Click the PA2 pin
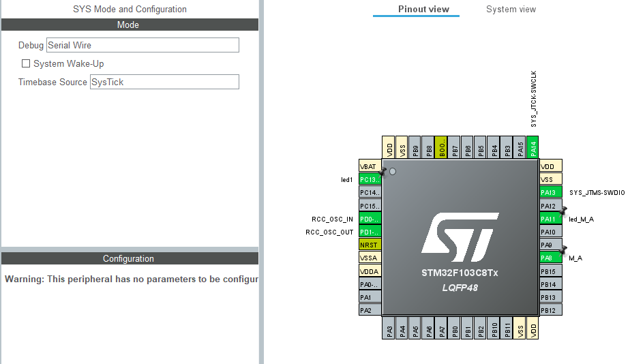This screenshot has width=630, height=364. [x=370, y=310]
